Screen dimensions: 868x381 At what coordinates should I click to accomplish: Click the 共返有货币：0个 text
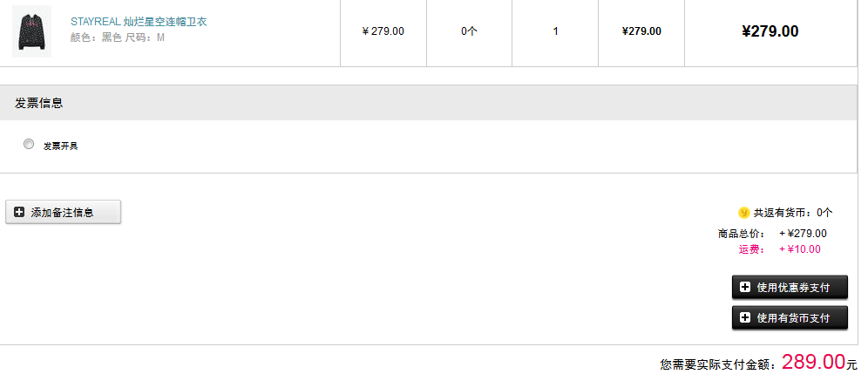[x=793, y=212]
